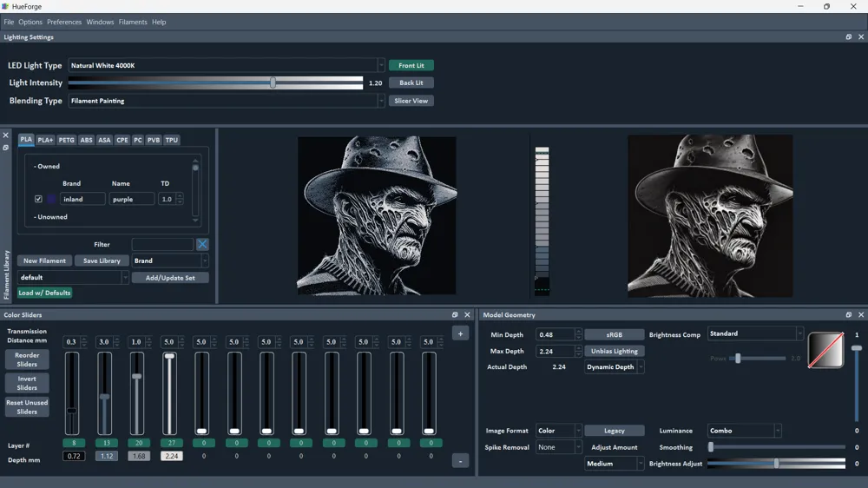The image size is (868, 488).
Task: Open the Help menu
Action: [159, 23]
